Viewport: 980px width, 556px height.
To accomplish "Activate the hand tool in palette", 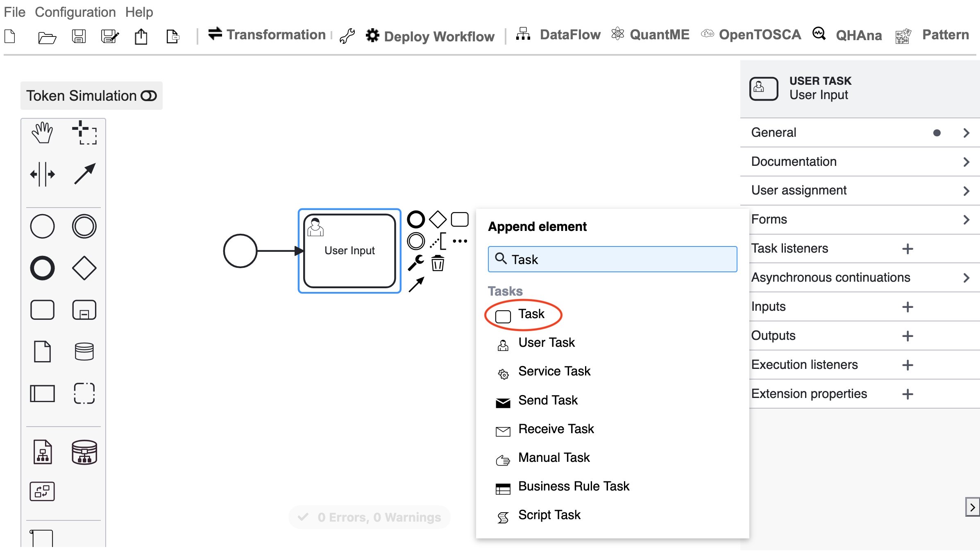I will pyautogui.click(x=43, y=133).
